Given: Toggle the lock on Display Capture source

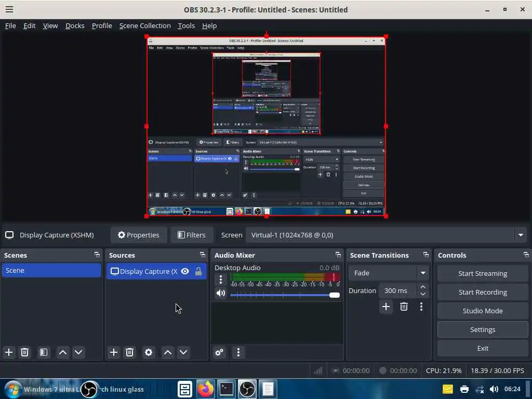Looking at the screenshot, I should (x=198, y=271).
